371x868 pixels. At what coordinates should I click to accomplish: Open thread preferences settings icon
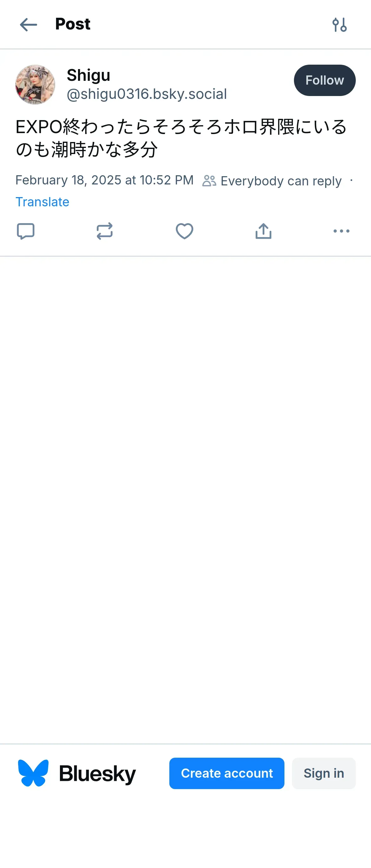[339, 25]
